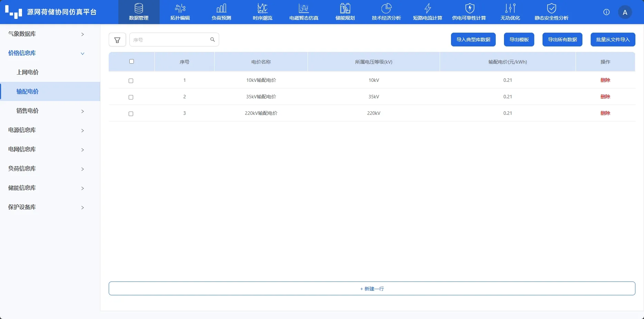Click the 导出所有数据 button
The image size is (644, 319).
(x=562, y=40)
